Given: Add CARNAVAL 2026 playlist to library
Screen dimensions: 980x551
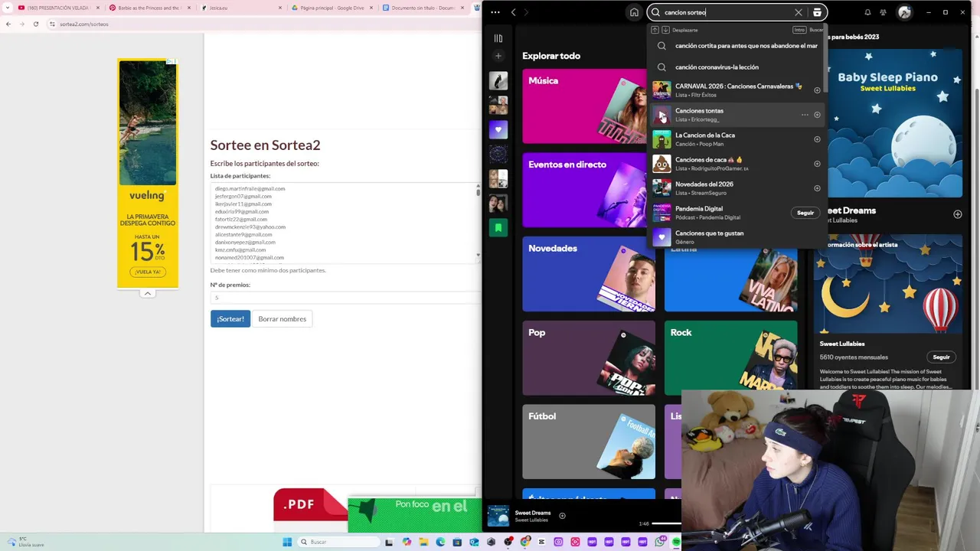Looking at the screenshot, I should pos(817,90).
